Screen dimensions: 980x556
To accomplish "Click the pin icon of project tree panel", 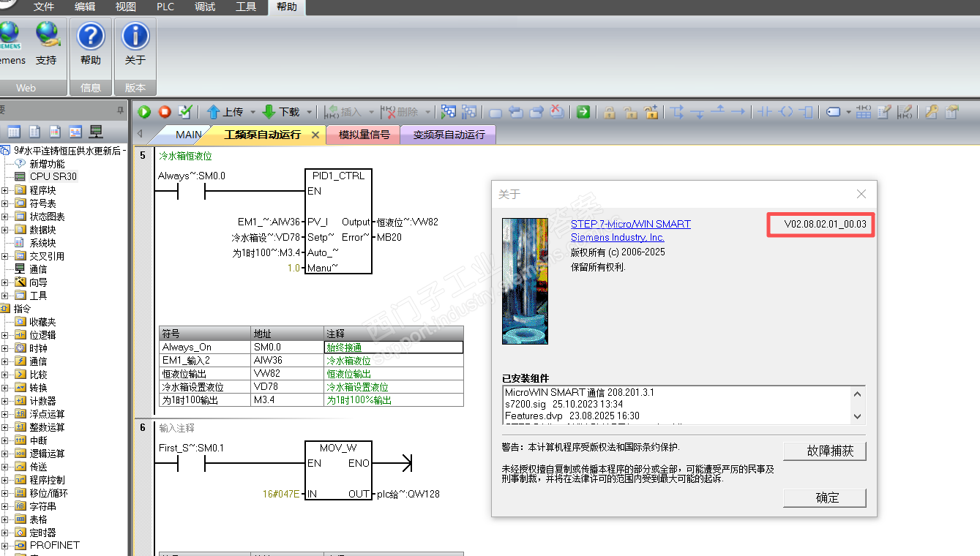I will click(121, 110).
